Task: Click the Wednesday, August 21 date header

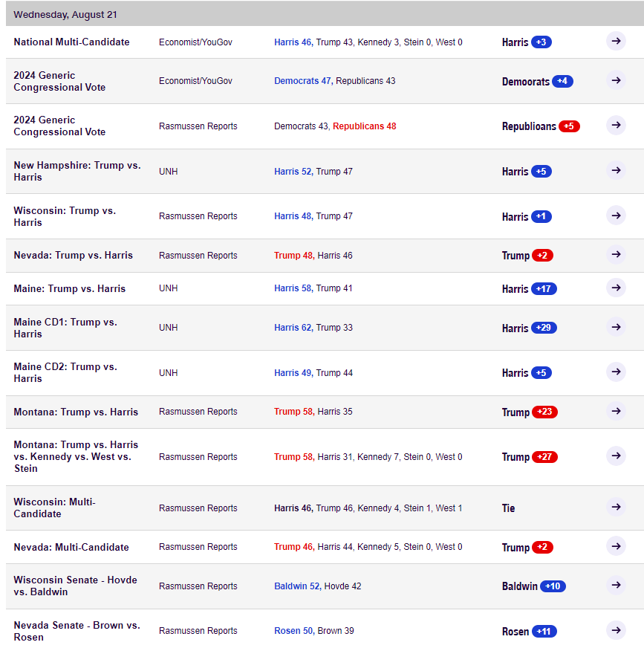Action: (65, 14)
